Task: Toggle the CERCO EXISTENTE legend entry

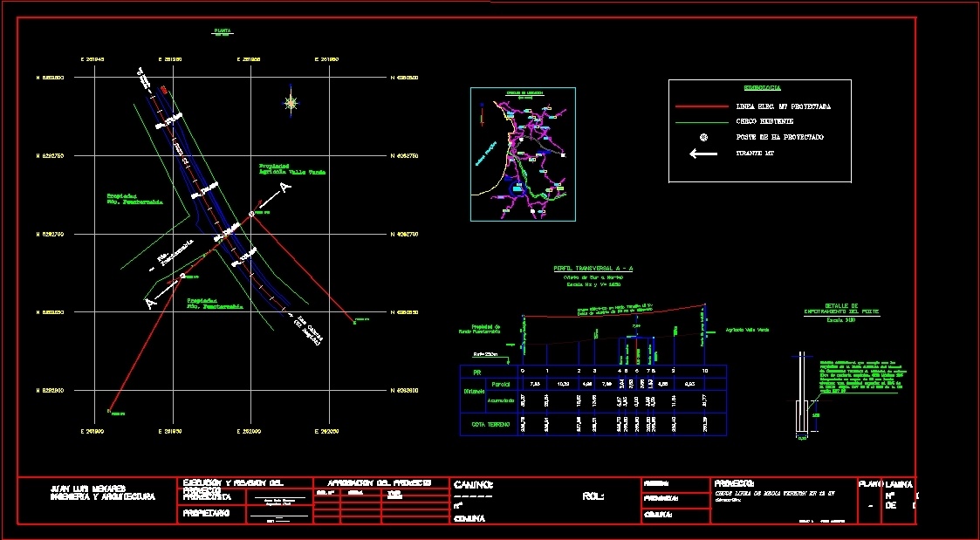Action: (702, 122)
